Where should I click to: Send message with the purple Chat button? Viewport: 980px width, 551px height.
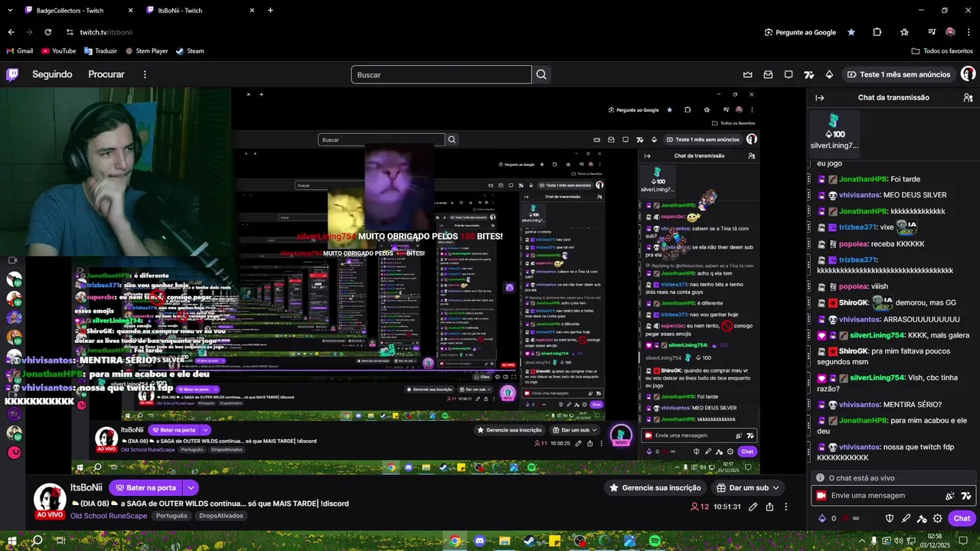[962, 518]
